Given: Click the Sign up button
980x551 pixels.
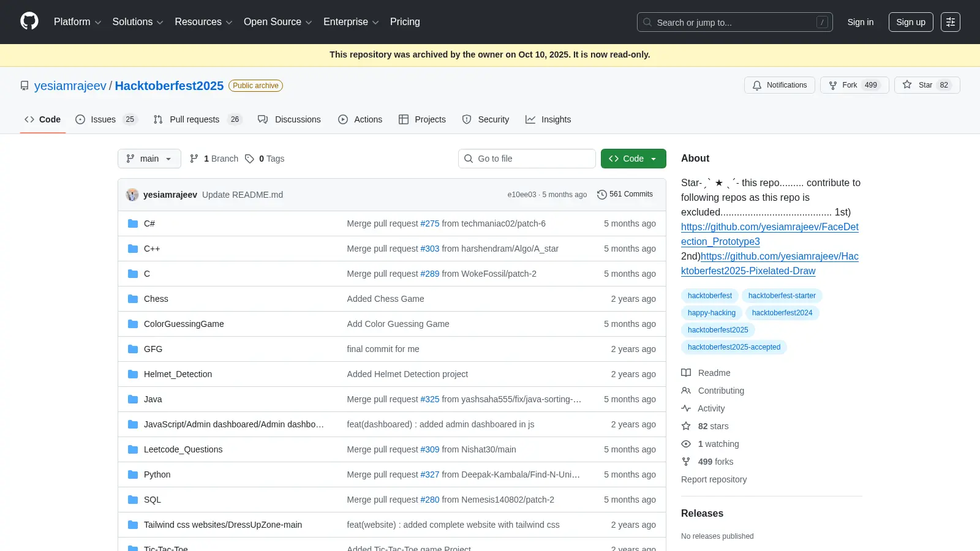Looking at the screenshot, I should click(x=911, y=22).
